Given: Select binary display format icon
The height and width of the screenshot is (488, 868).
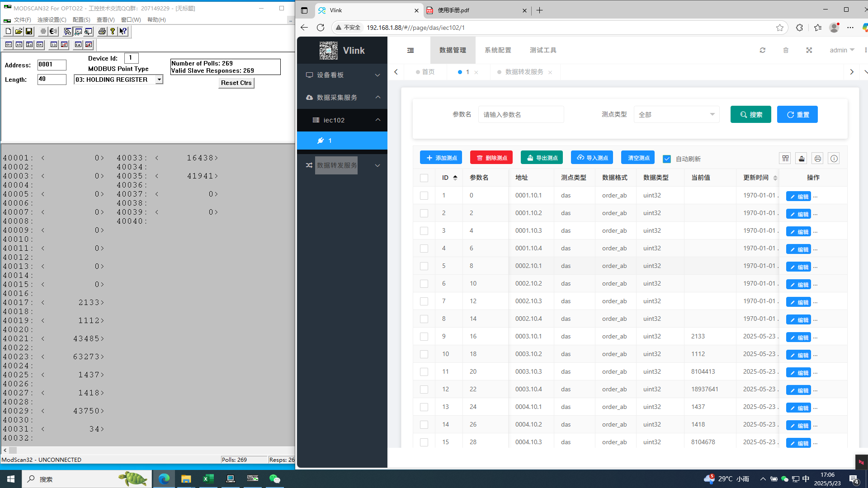Looking at the screenshot, I should pos(9,44).
